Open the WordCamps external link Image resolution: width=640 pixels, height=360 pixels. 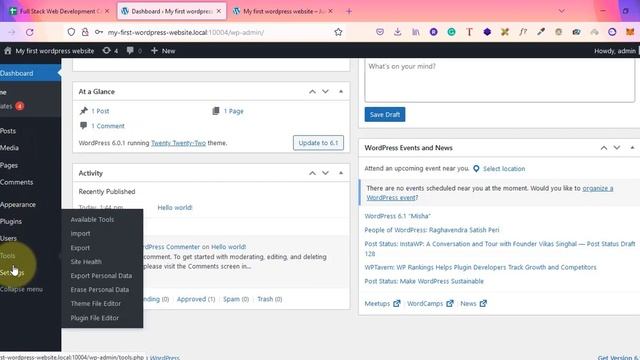(x=430, y=303)
